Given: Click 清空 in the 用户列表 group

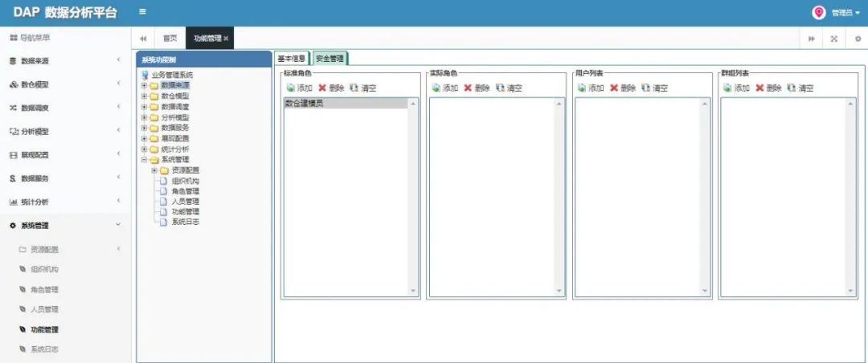Looking at the screenshot, I should click(655, 88).
